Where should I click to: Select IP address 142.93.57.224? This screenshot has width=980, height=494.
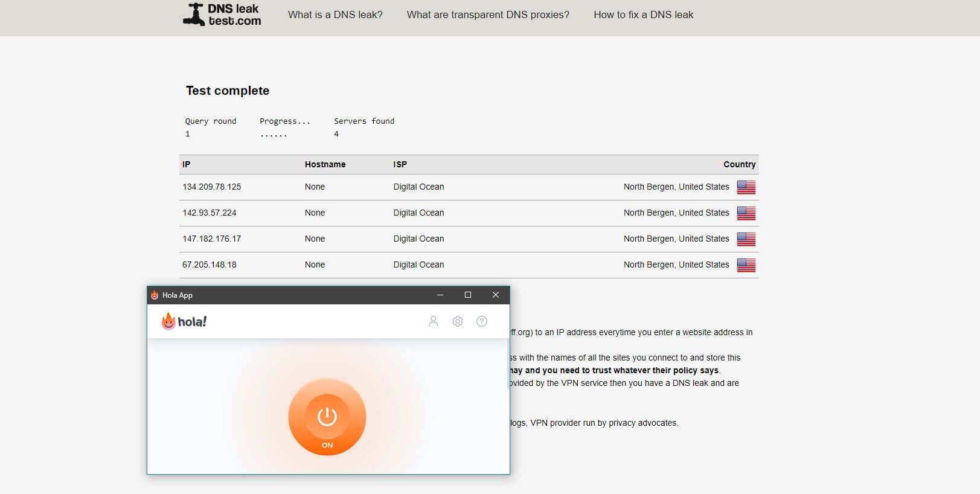tap(210, 213)
